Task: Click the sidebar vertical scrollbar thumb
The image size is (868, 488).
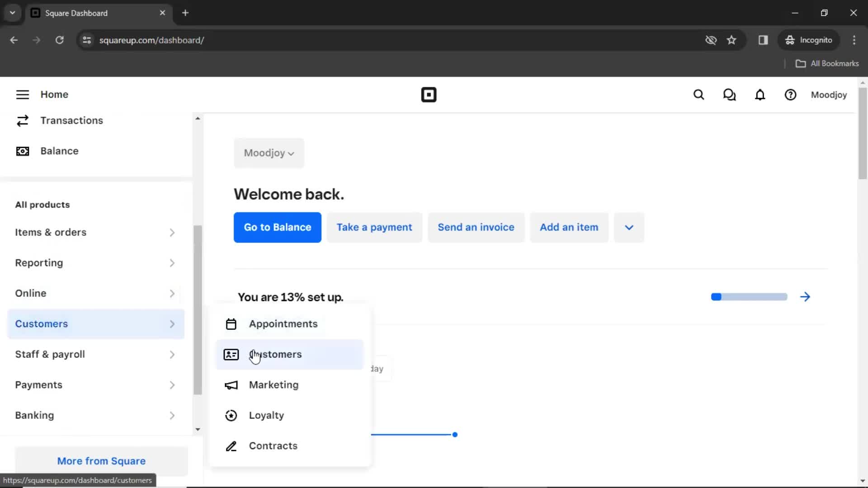Action: pyautogui.click(x=198, y=310)
